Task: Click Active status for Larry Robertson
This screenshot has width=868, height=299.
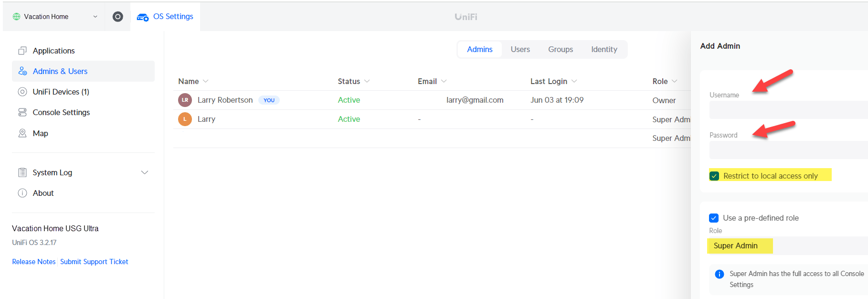Action: coord(349,100)
